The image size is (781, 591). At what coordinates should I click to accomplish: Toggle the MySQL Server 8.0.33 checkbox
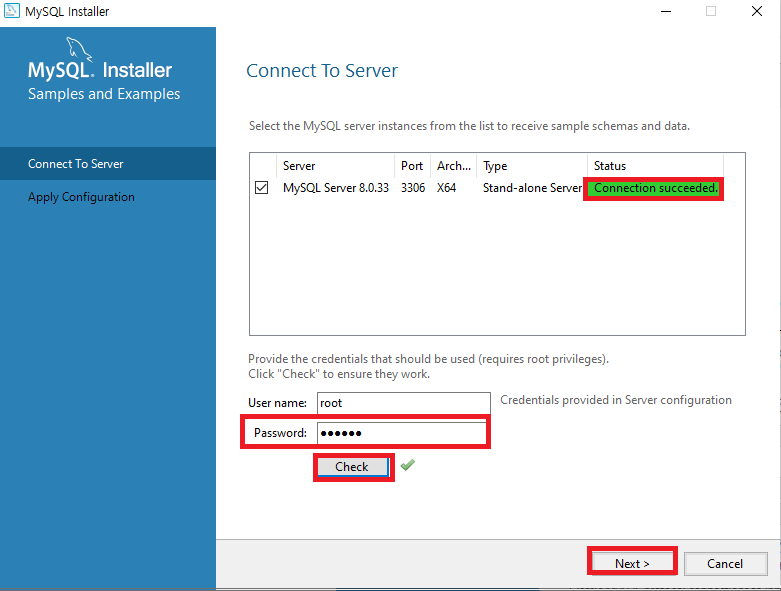pos(261,188)
